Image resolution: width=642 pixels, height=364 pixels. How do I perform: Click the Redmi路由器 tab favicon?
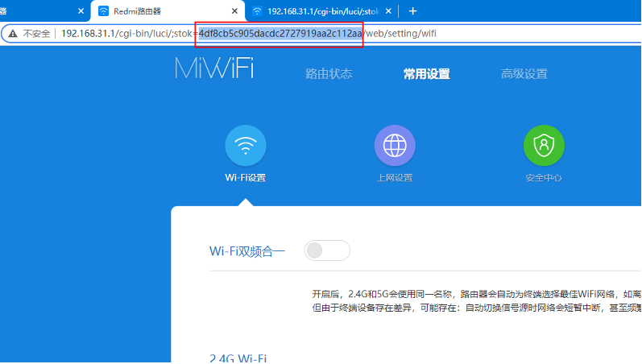pyautogui.click(x=104, y=11)
